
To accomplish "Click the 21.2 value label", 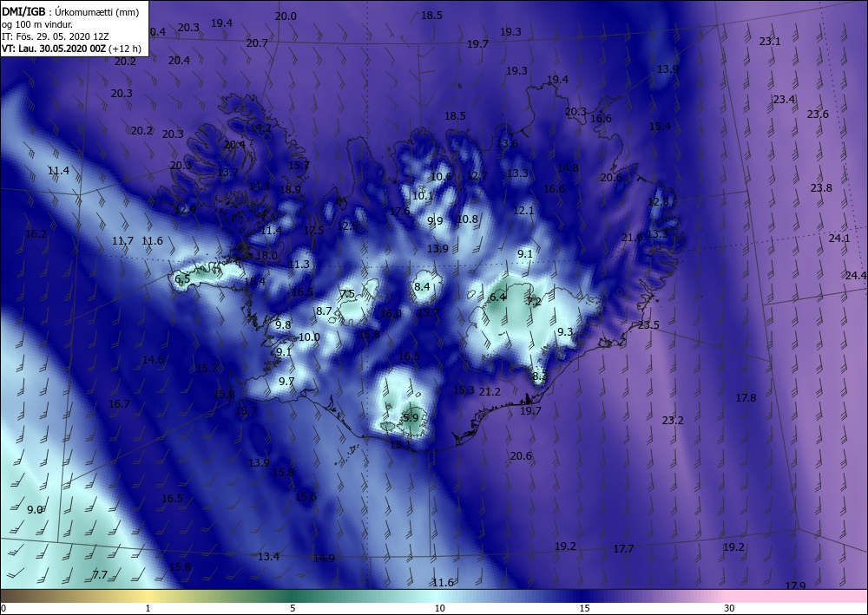I will [490, 392].
